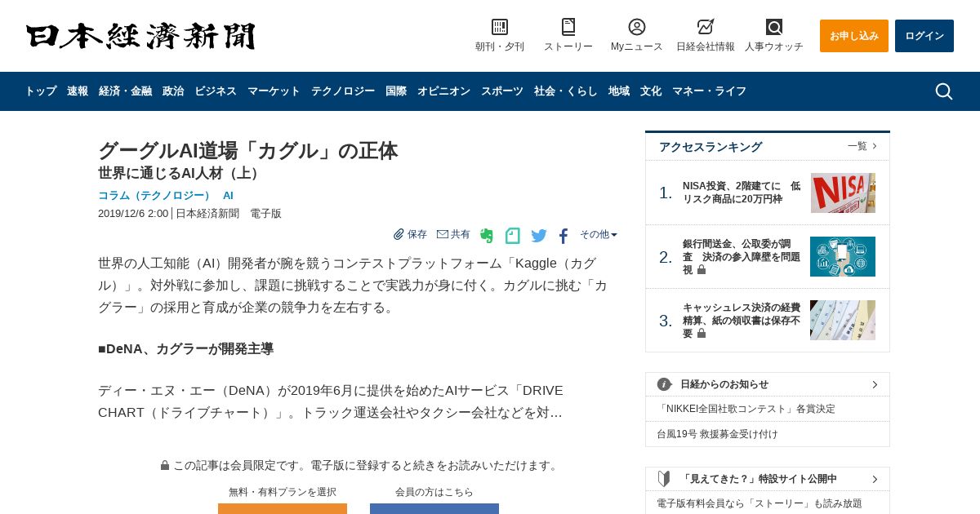The width and height of the screenshot is (980, 514).
Task: Click the subheading ■DeNA、カグラーが開発主導
Action: [x=185, y=349]
